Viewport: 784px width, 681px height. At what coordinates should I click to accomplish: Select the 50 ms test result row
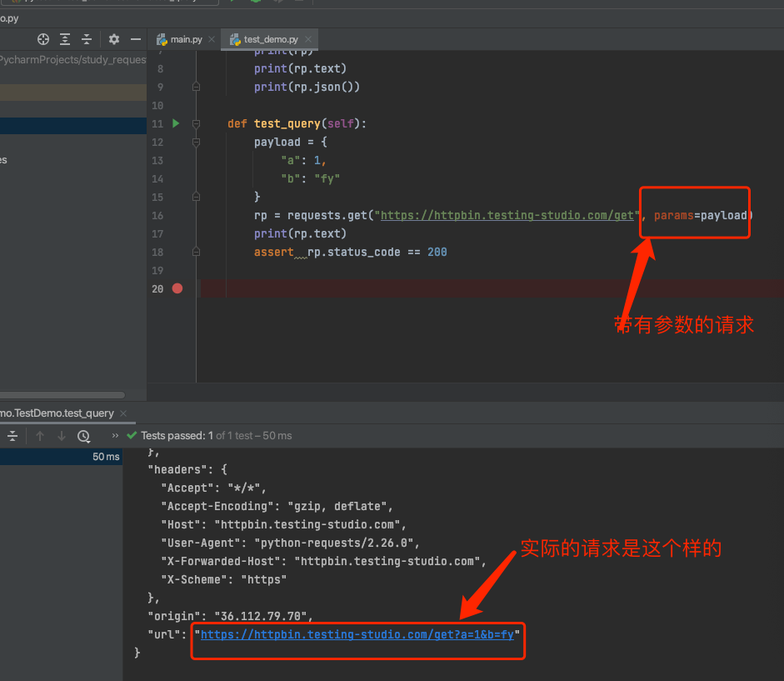(x=61, y=456)
